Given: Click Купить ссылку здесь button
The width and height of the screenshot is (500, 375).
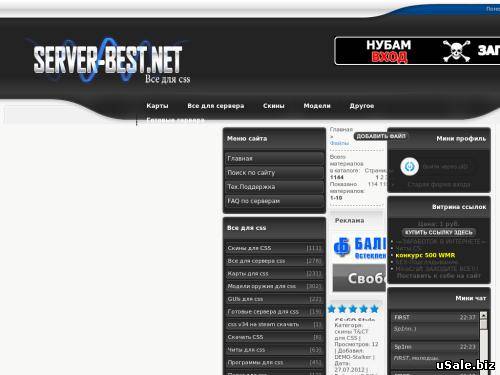Looking at the screenshot, I should [x=439, y=232].
